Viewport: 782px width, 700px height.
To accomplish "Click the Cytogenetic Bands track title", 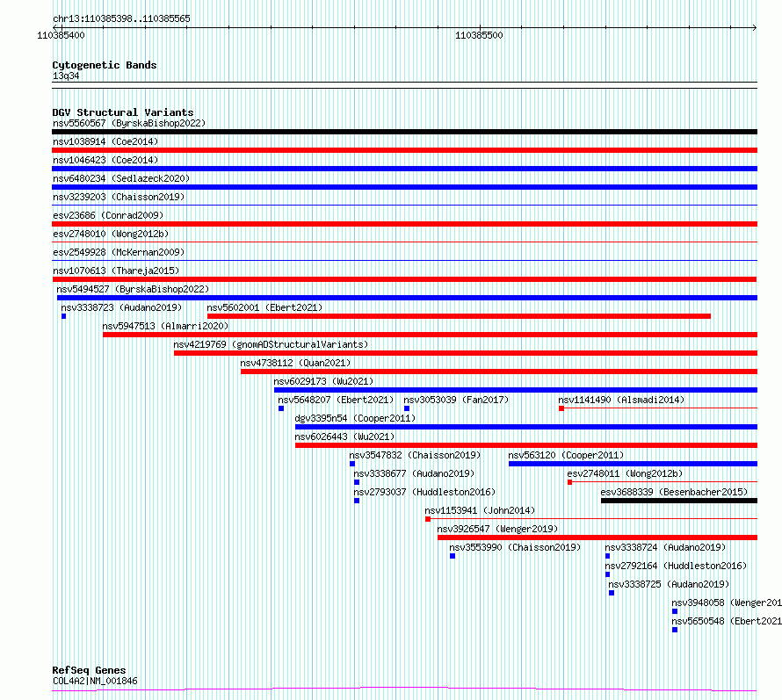I will point(105,65).
